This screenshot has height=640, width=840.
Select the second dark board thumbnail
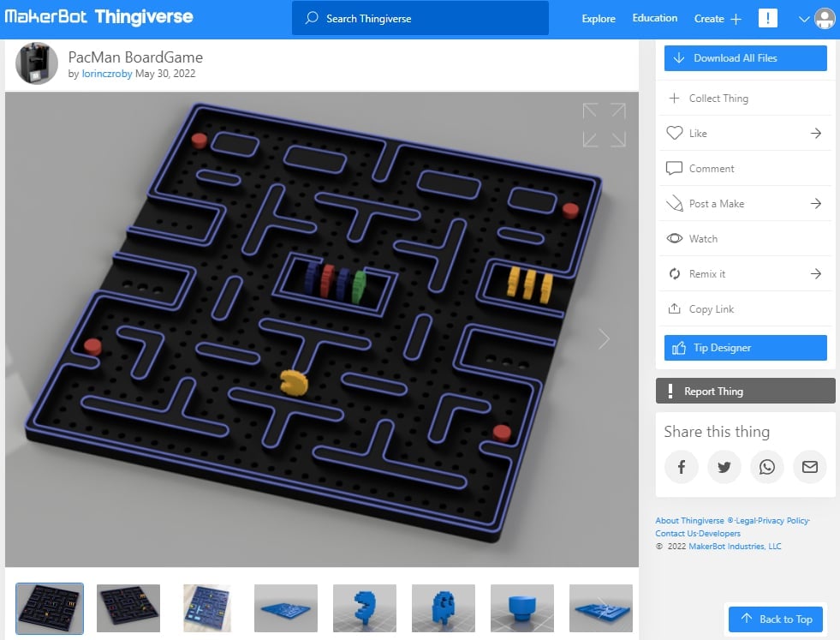coord(128,608)
